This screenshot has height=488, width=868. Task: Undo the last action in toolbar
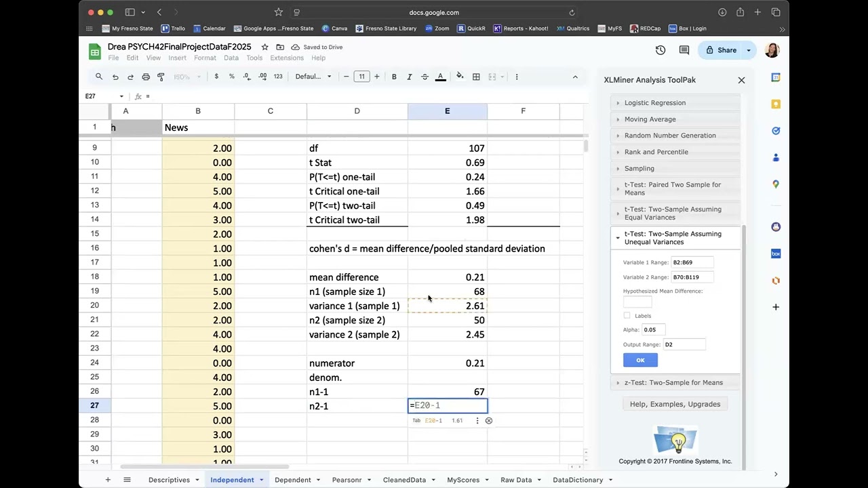point(115,77)
